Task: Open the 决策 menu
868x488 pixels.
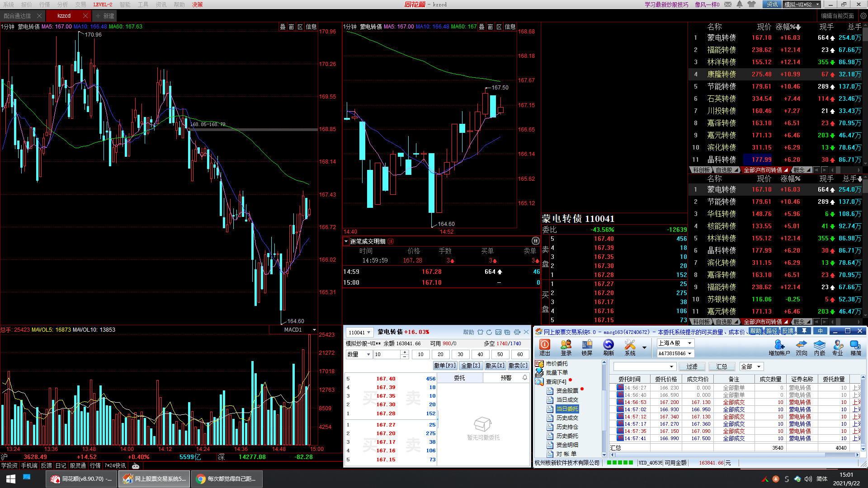Action: pos(197,4)
